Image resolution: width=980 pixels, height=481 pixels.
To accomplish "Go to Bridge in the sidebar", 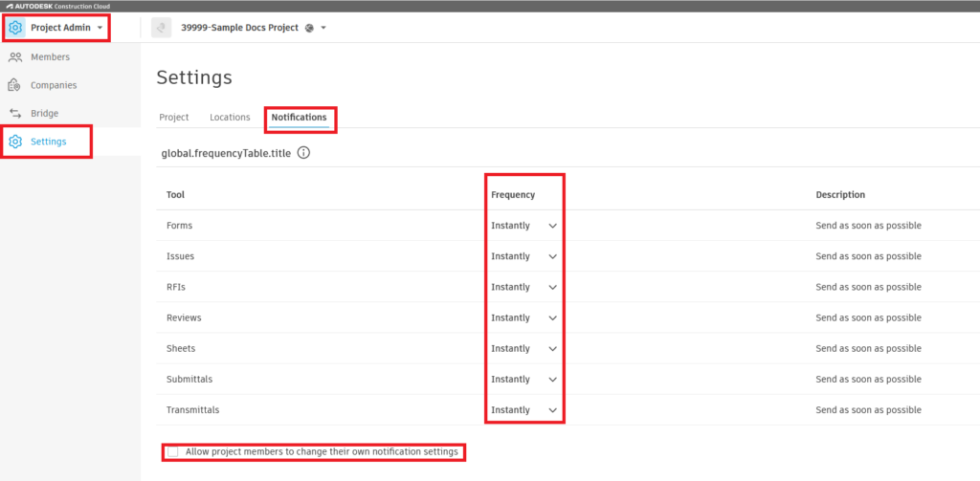I will click(x=44, y=113).
